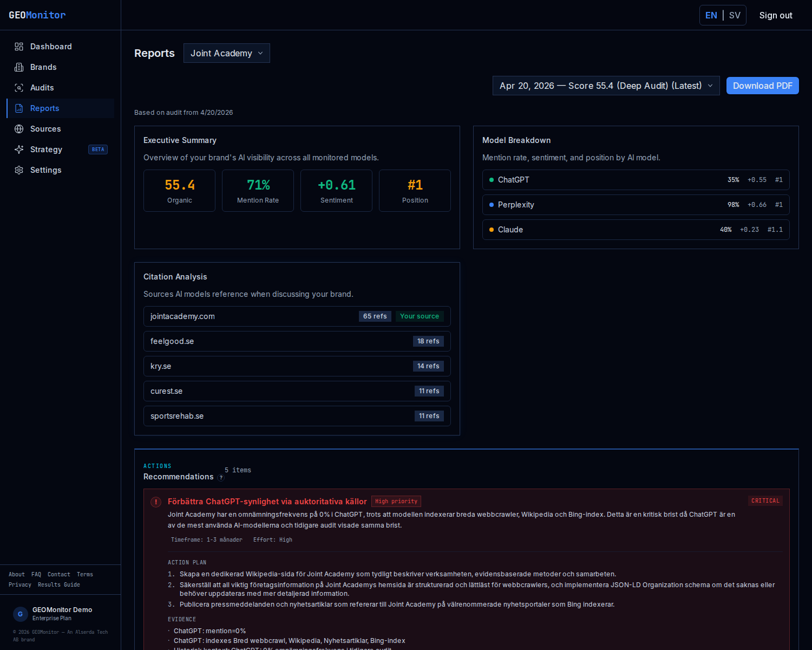Click the #1 Position card
This screenshot has width=812, height=650.
click(415, 191)
